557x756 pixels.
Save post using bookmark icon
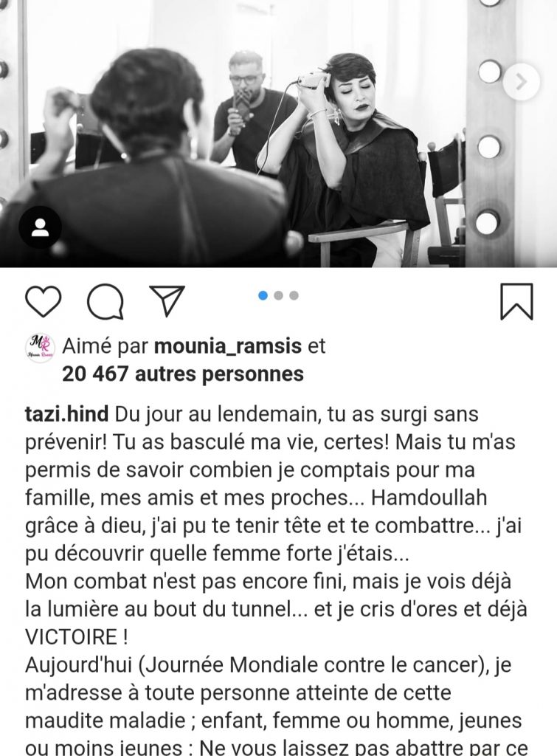pos(516,302)
